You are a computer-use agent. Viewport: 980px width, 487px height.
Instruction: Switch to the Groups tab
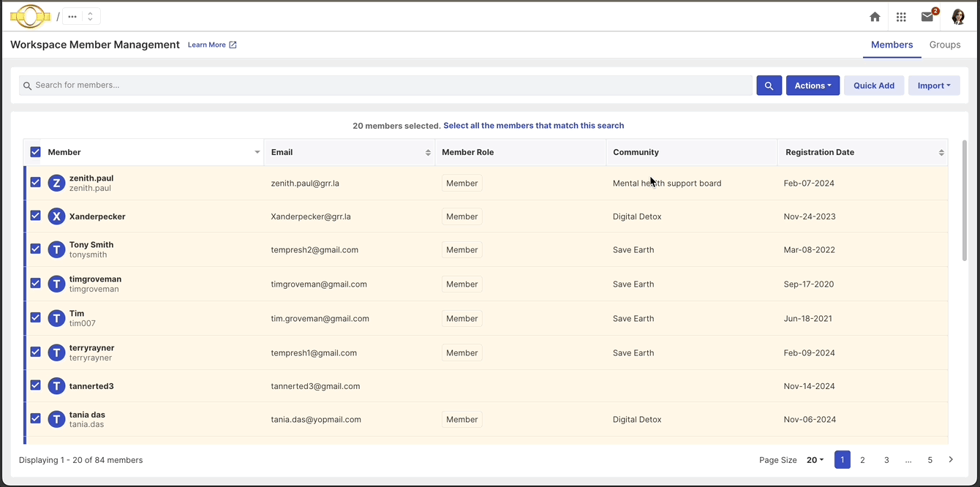pyautogui.click(x=945, y=45)
